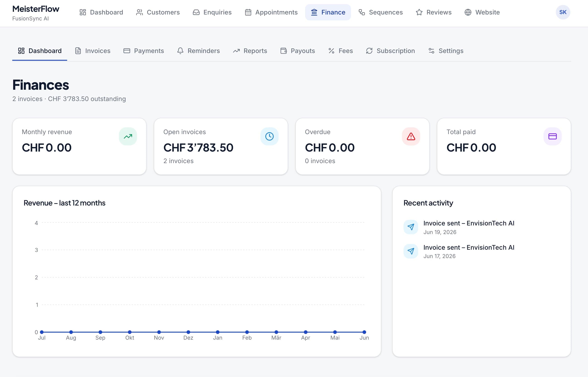
Task: Click the Settings sliders icon
Action: [x=431, y=51]
